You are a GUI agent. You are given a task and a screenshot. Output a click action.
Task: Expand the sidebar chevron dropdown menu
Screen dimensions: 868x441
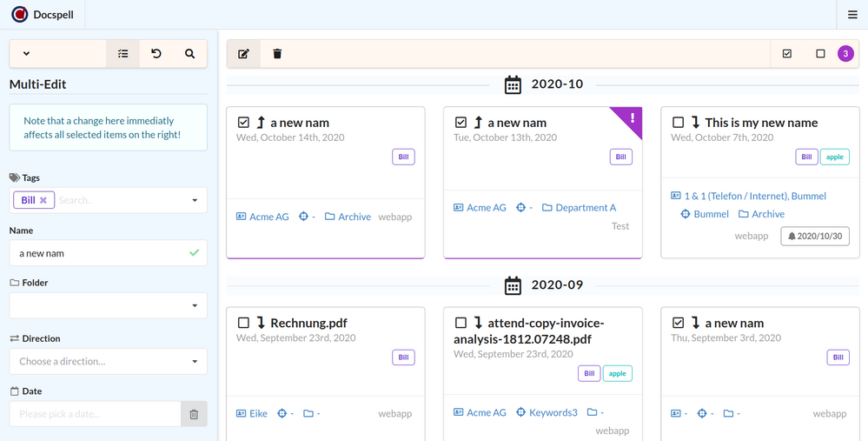tap(26, 54)
